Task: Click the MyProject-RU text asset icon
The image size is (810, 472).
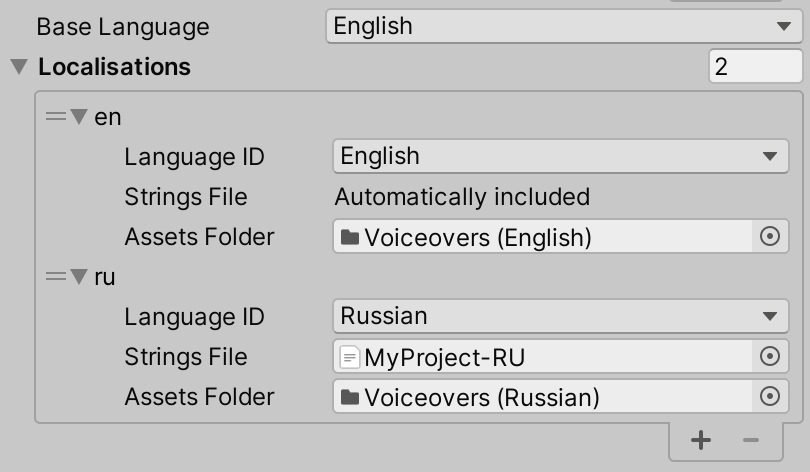Action: (x=349, y=356)
